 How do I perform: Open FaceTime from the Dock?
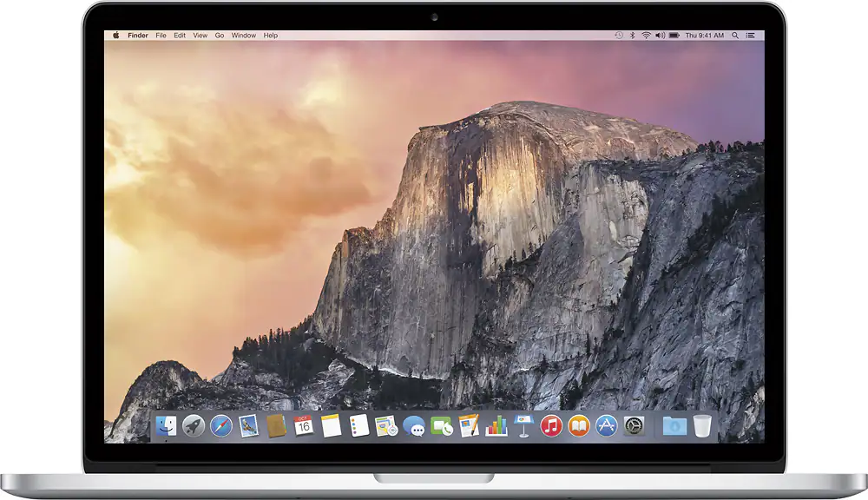pos(442,426)
